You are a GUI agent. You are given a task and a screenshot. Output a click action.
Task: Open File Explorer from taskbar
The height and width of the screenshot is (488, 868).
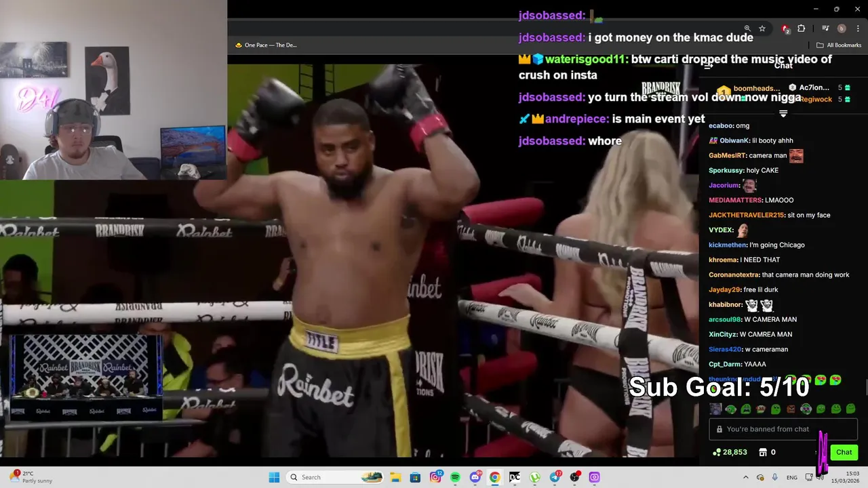(395, 477)
